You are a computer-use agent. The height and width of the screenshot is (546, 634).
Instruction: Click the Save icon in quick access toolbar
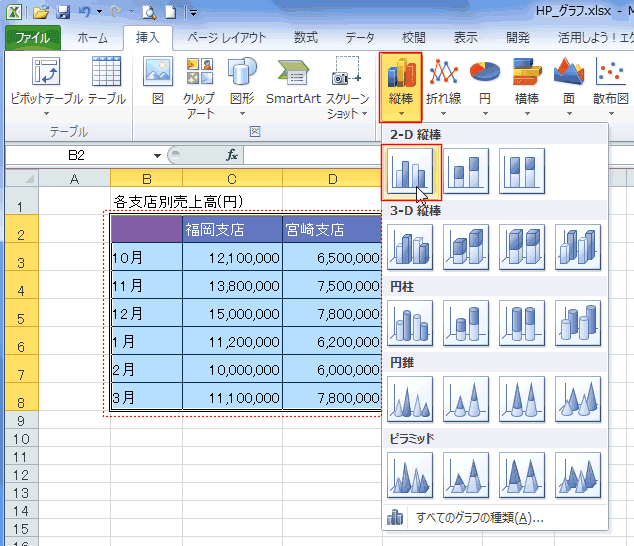63,13
